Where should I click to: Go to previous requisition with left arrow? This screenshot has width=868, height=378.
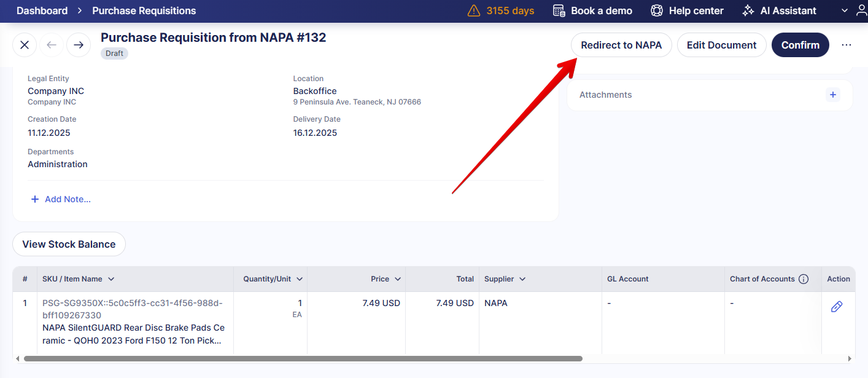52,45
